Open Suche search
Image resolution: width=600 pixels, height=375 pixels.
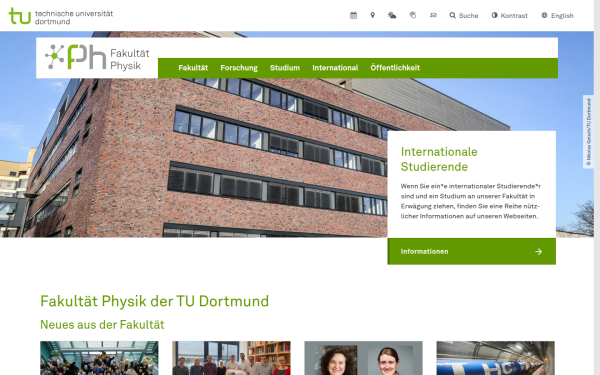click(464, 15)
